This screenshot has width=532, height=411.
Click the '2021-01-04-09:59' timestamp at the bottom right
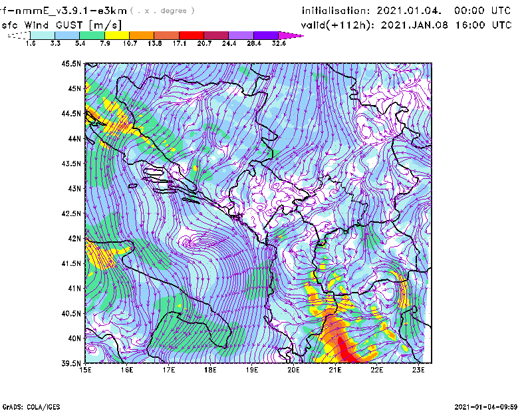click(x=486, y=407)
